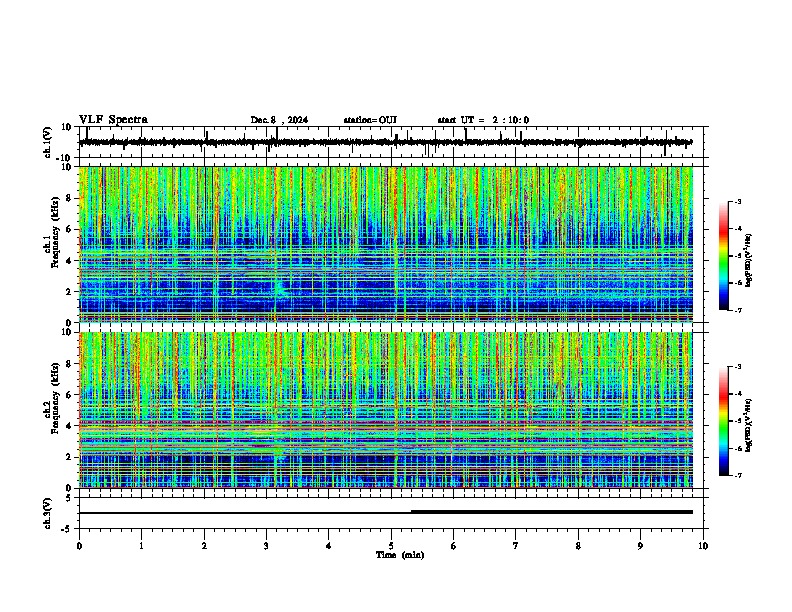The height and width of the screenshot is (612, 792).
Task: Click the "6" kHz tick on ch.1 spectrogram
Action: tap(69, 230)
